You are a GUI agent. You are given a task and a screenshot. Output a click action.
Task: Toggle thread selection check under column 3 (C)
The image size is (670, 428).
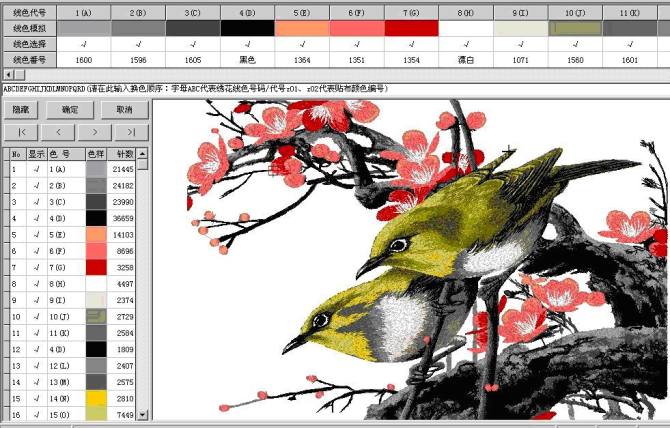pyautogui.click(x=193, y=44)
